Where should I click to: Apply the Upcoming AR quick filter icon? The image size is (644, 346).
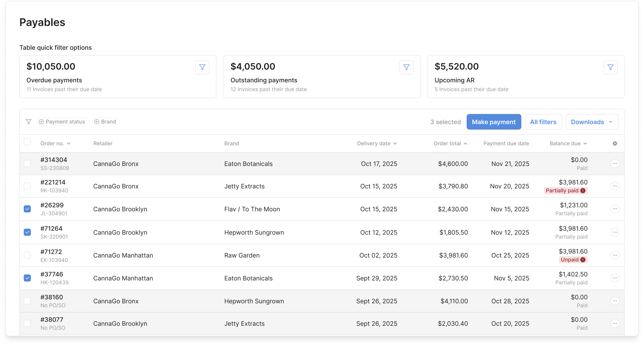[x=610, y=67]
